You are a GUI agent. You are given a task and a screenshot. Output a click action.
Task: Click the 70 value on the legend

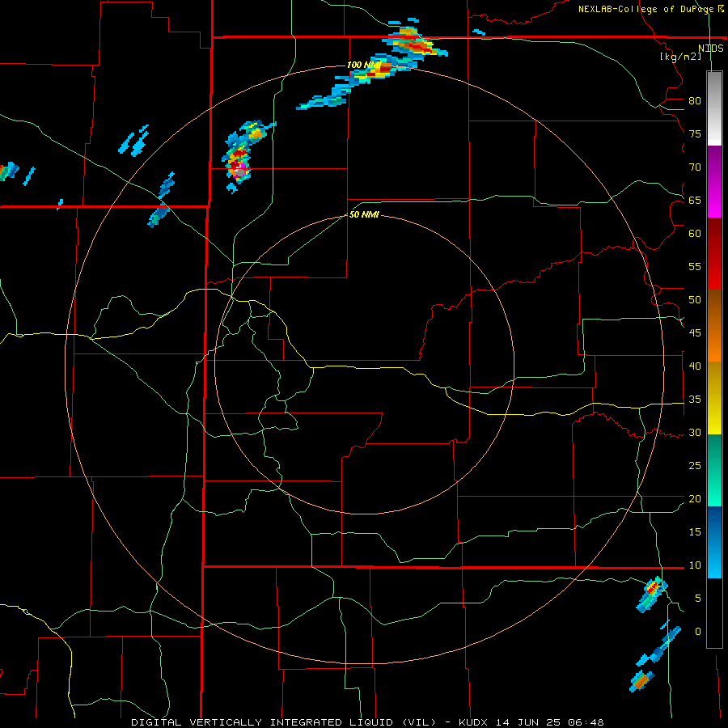[695, 167]
